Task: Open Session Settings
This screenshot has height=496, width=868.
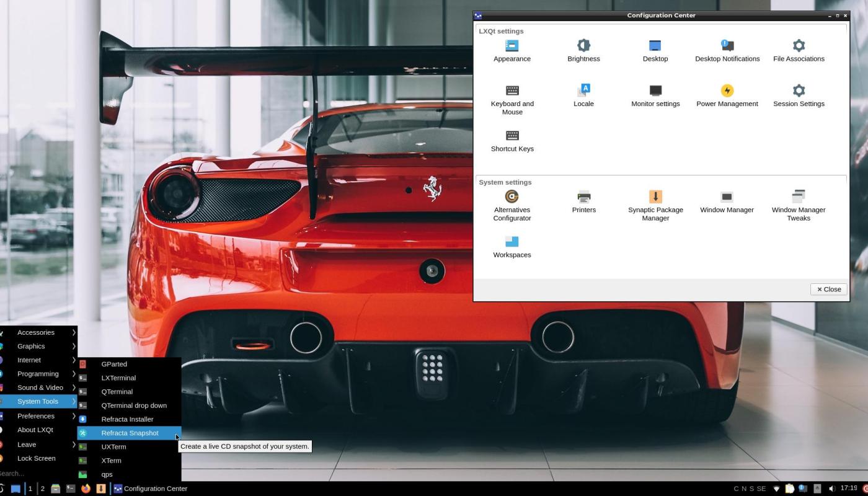Action: (799, 96)
